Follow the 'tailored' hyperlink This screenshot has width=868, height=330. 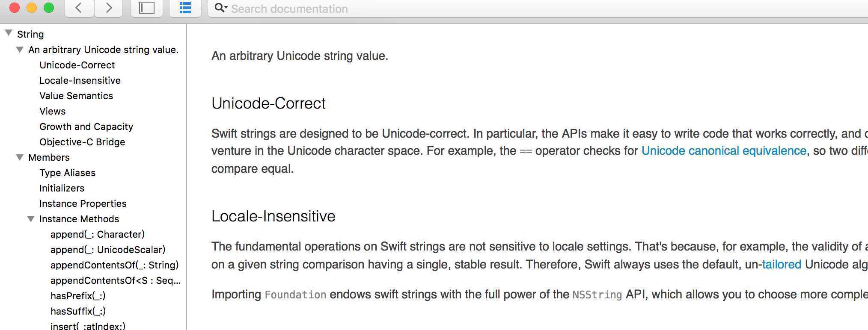point(781,265)
